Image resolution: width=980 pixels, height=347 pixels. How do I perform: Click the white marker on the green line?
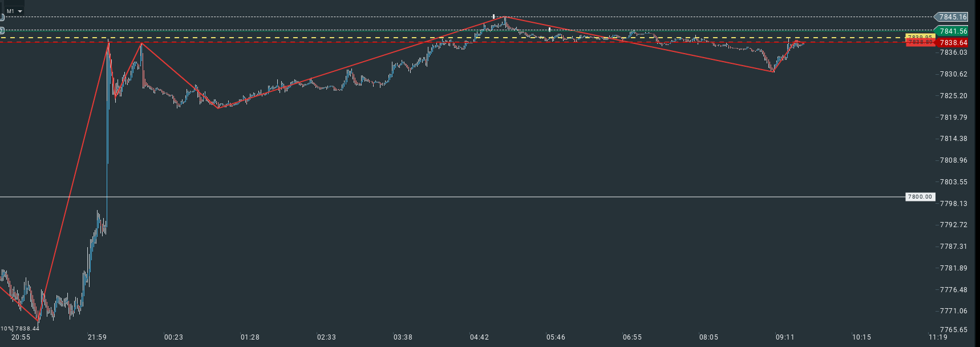point(549,29)
